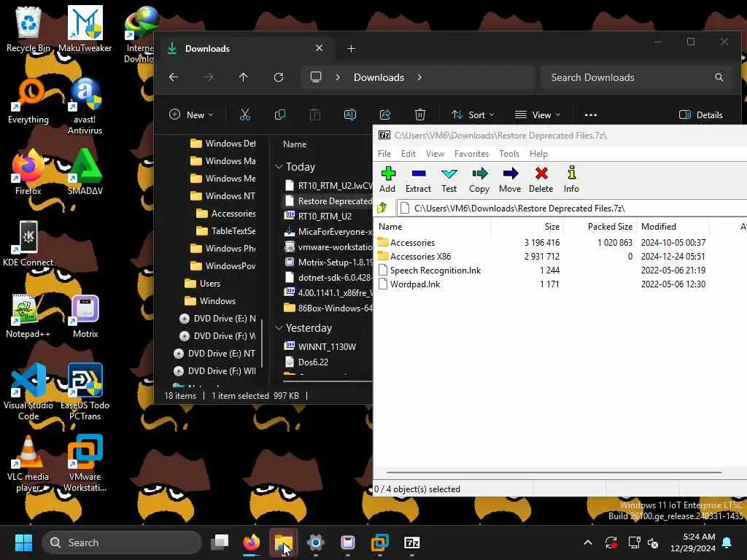Open the View dropdown in Explorer
The image size is (747, 560).
tap(538, 114)
